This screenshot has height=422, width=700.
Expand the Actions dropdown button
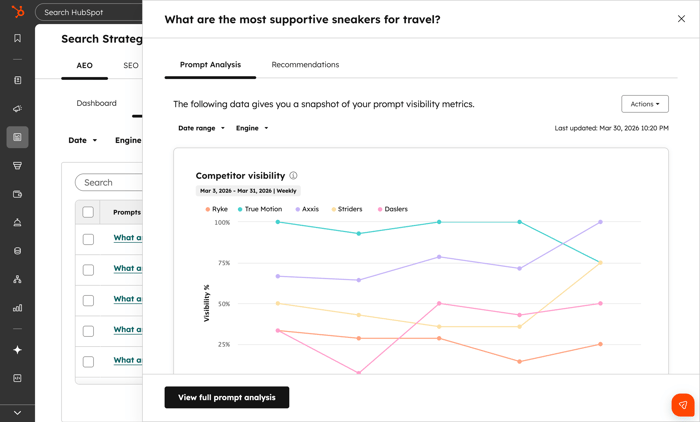[x=645, y=104]
